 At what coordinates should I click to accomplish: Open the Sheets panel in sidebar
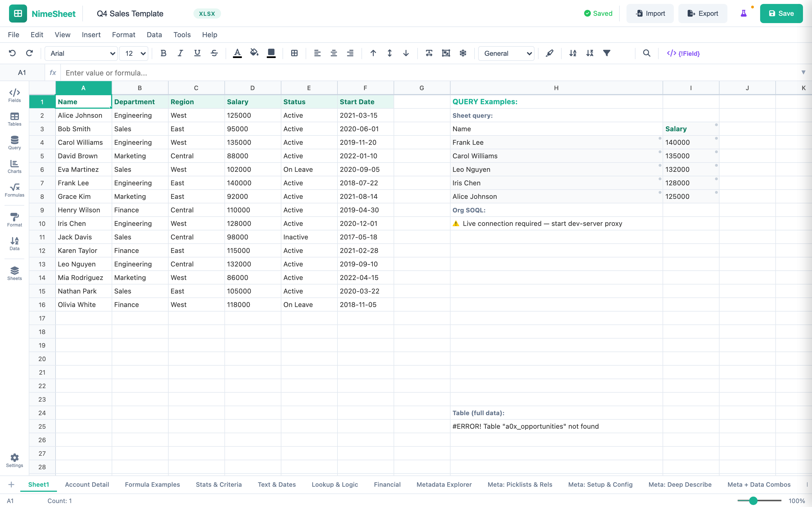(x=14, y=273)
